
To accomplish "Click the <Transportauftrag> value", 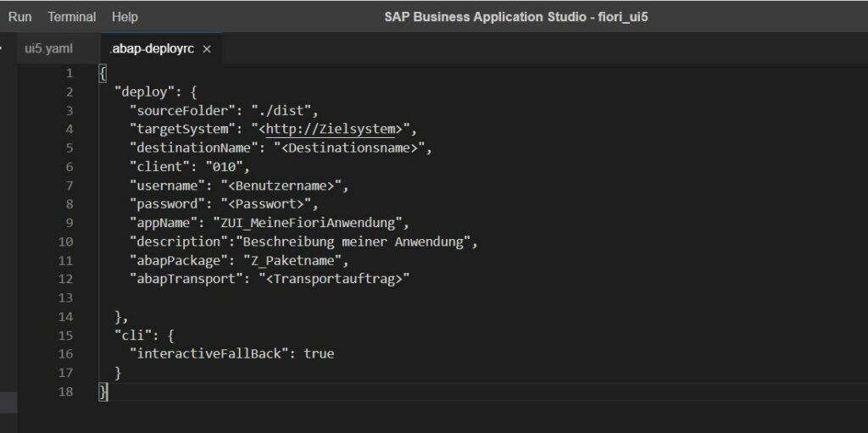I will point(334,279).
